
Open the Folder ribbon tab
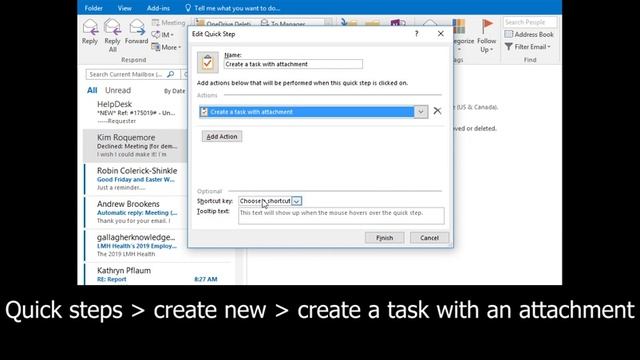click(x=93, y=8)
